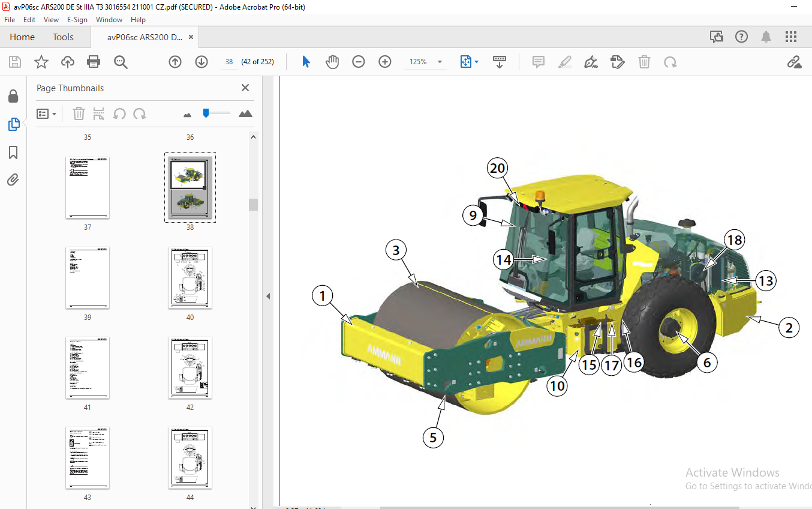Zoom in with the plus circle icon
Image resolution: width=812 pixels, height=509 pixels.
pyautogui.click(x=385, y=62)
